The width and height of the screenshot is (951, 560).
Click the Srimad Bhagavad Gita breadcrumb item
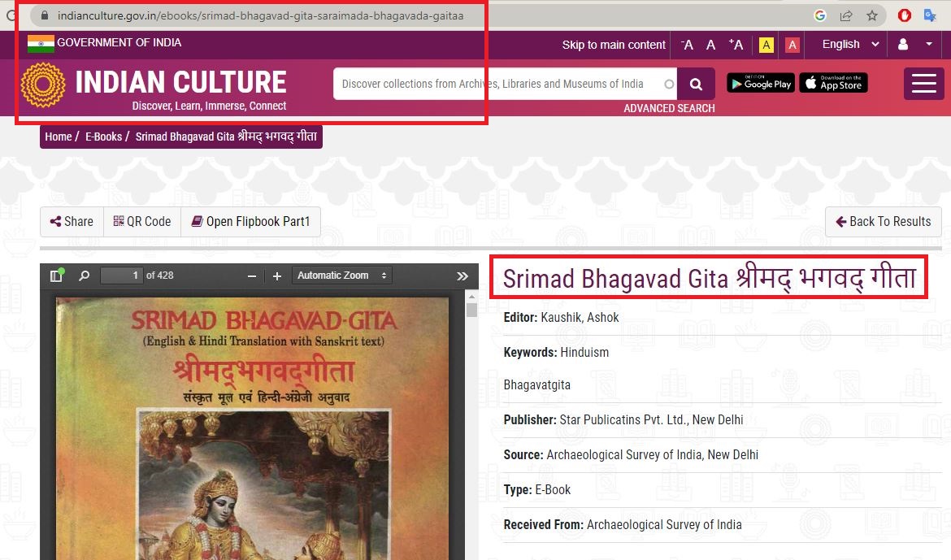coord(226,137)
